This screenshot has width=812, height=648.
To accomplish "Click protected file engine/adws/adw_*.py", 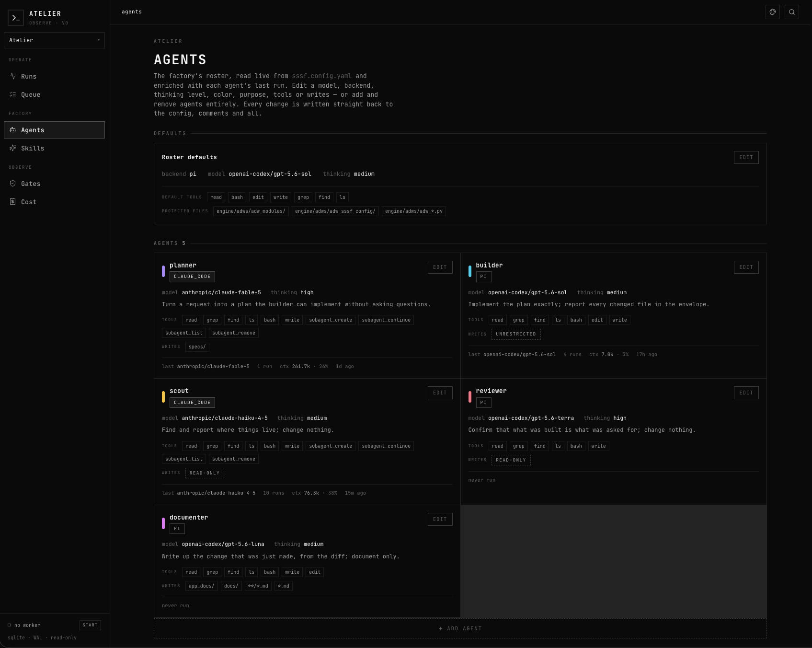I will tap(414, 211).
